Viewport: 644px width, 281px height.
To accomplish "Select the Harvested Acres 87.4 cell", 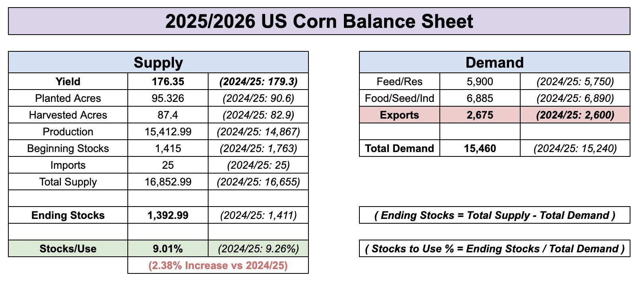I will tap(168, 115).
